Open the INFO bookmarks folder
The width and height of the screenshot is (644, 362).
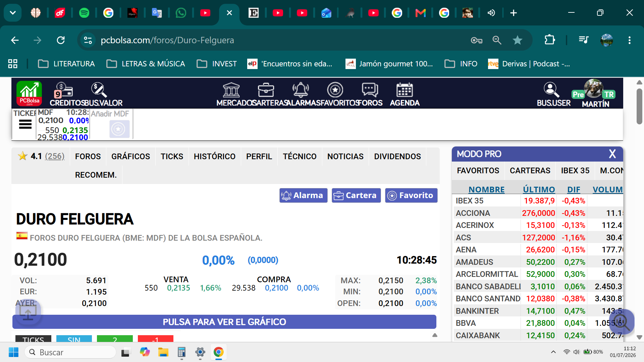pos(461,64)
